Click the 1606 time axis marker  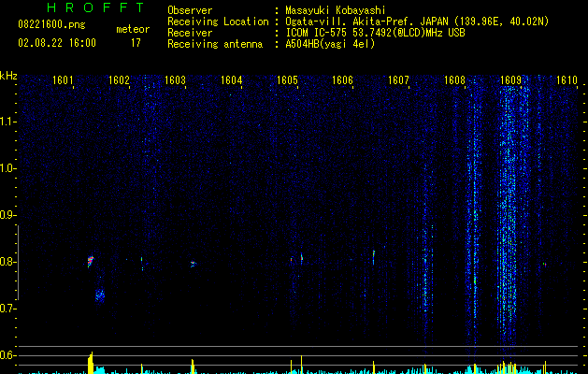point(343,80)
